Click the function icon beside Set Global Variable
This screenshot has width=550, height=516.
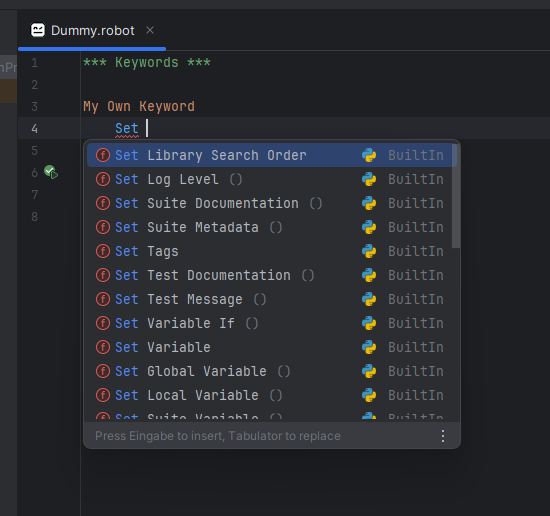tap(103, 371)
